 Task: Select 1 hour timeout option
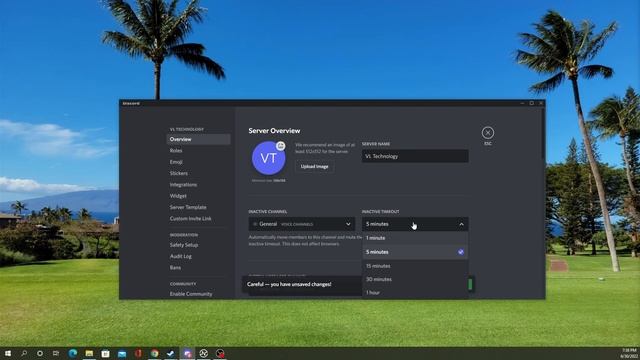pos(415,292)
